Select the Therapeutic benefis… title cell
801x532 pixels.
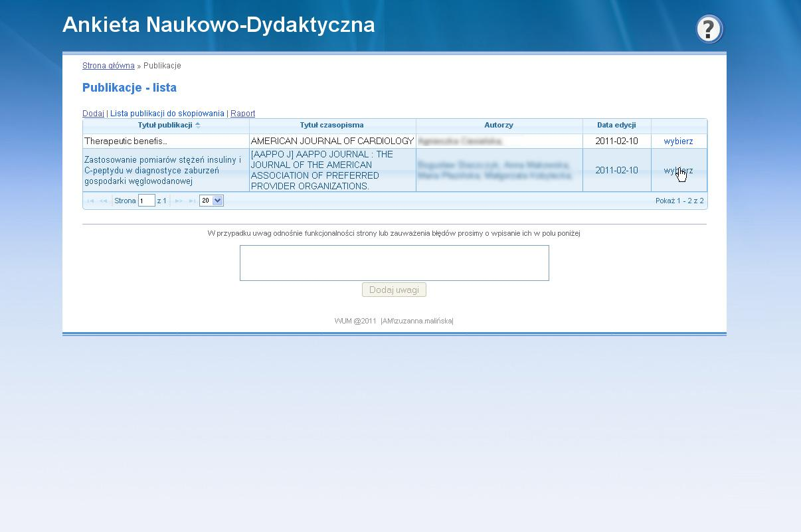[166, 141]
